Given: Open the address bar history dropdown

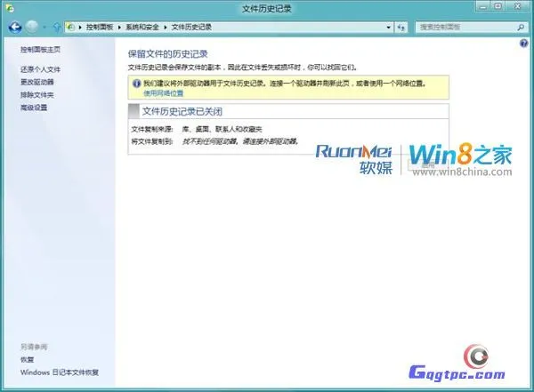Looking at the screenshot, I should click(x=389, y=28).
